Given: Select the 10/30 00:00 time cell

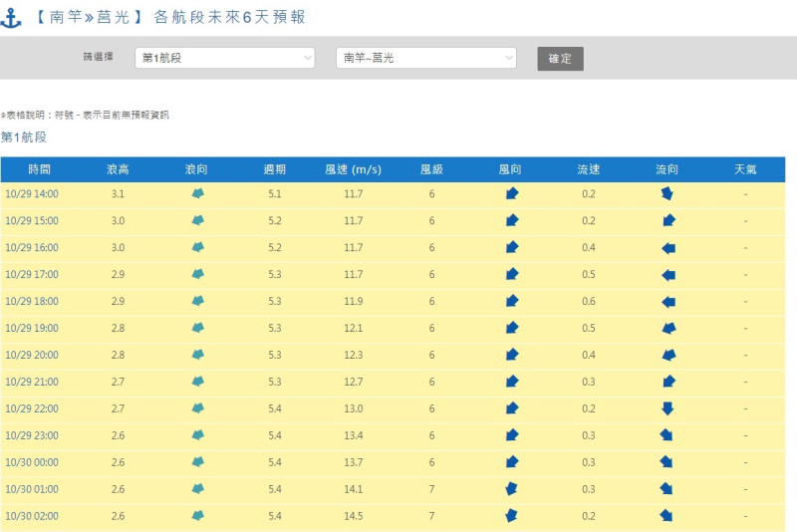Looking at the screenshot, I should (x=32, y=462).
